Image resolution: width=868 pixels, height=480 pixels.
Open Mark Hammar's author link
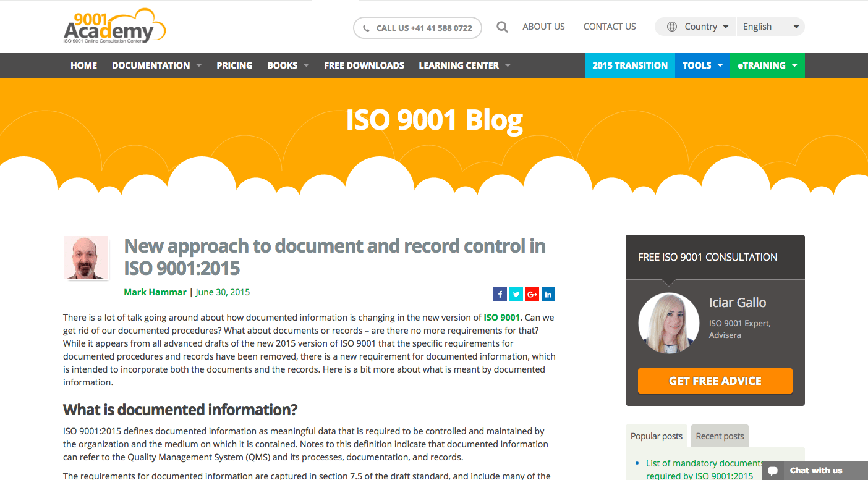155,292
